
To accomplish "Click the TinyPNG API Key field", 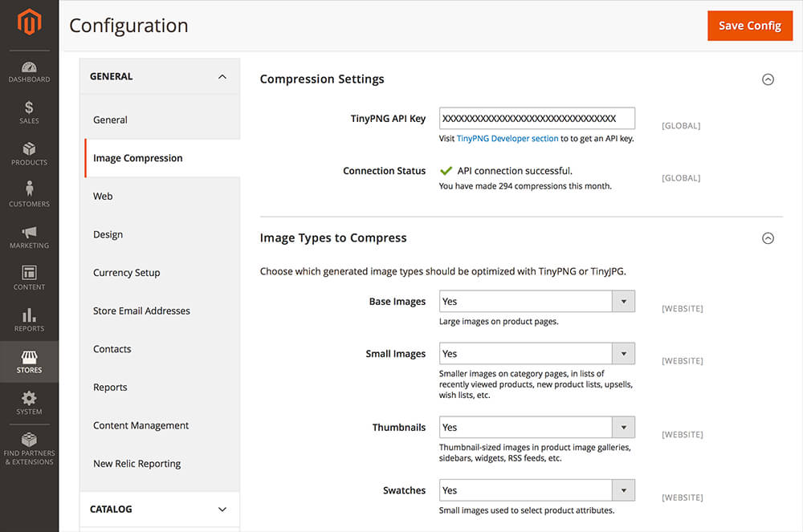I will coord(536,119).
